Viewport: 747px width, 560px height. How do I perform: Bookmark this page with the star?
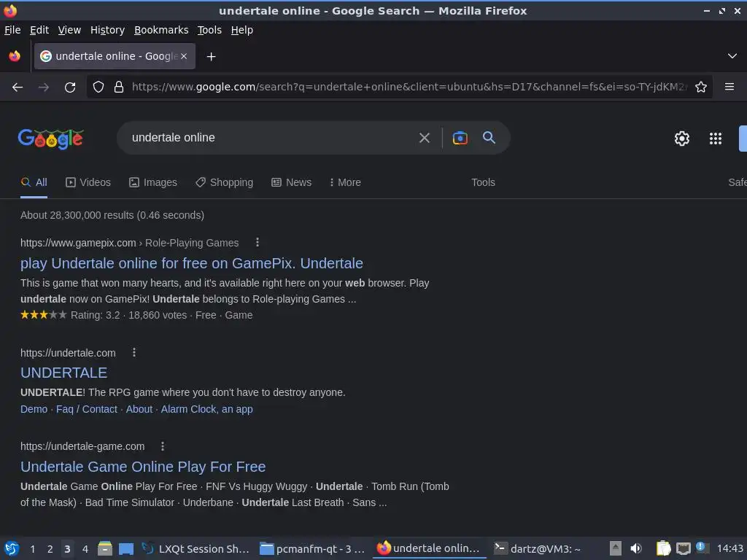[x=701, y=87]
